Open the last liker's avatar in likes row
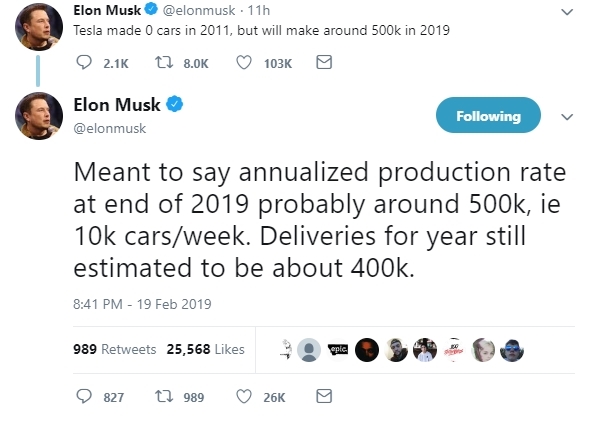Image resolution: width=600 pixels, height=428 pixels. (512, 349)
